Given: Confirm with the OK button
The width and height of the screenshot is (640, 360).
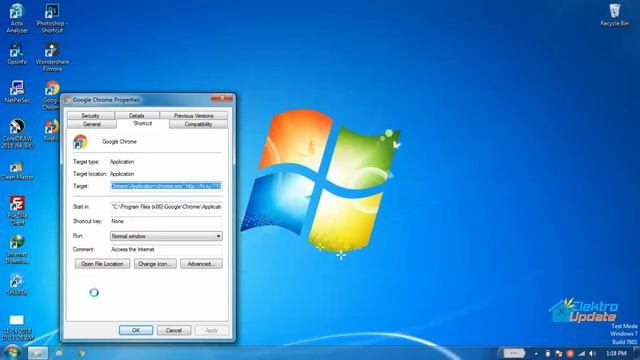Looking at the screenshot, I should (136, 330).
